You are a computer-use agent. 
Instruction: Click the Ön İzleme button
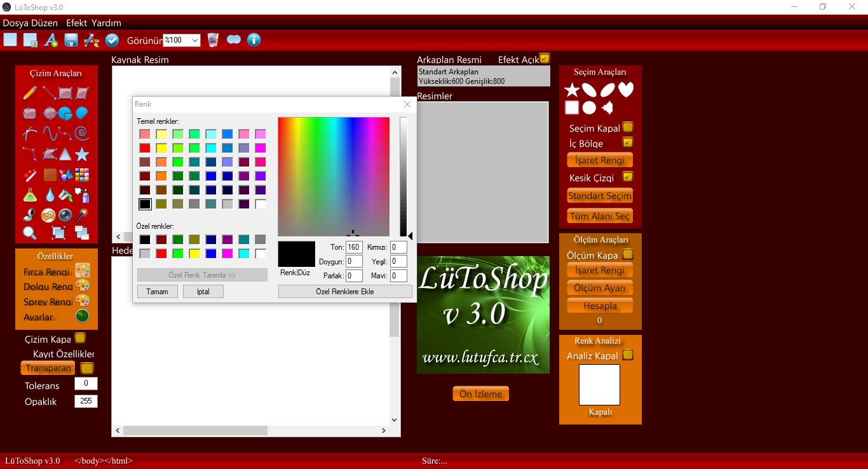point(481,394)
